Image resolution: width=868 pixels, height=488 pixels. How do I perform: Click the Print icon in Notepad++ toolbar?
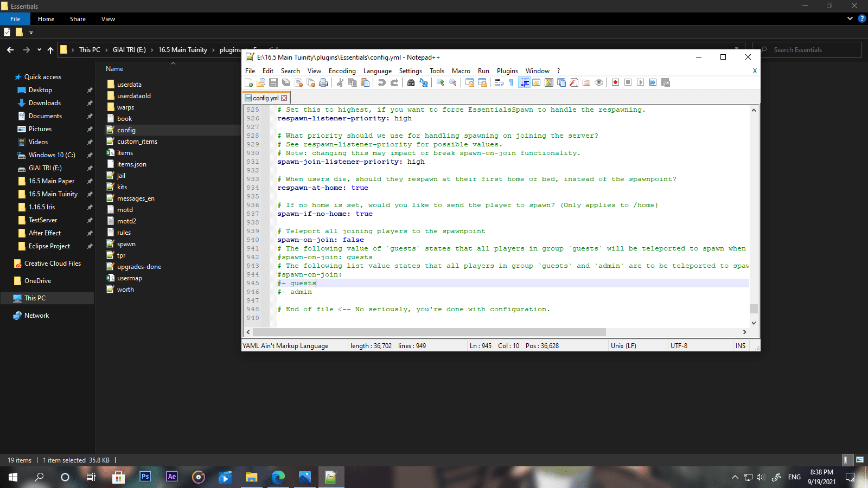click(323, 82)
